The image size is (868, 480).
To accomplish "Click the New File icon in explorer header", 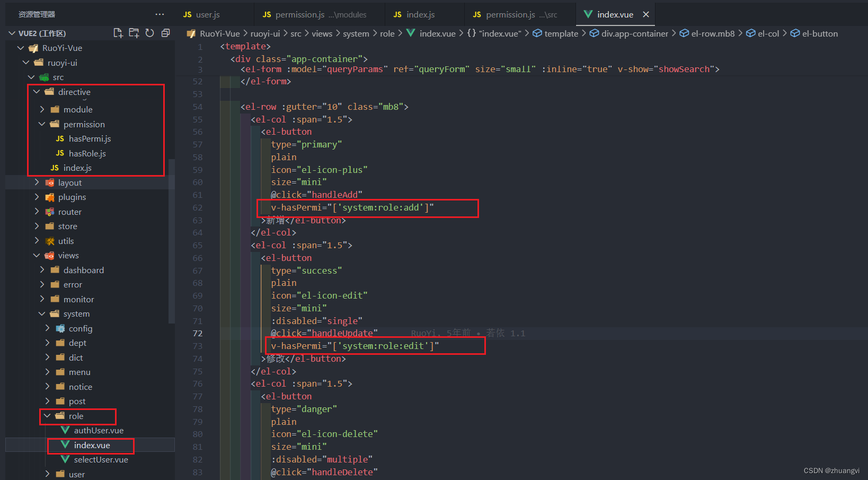I will pos(118,33).
